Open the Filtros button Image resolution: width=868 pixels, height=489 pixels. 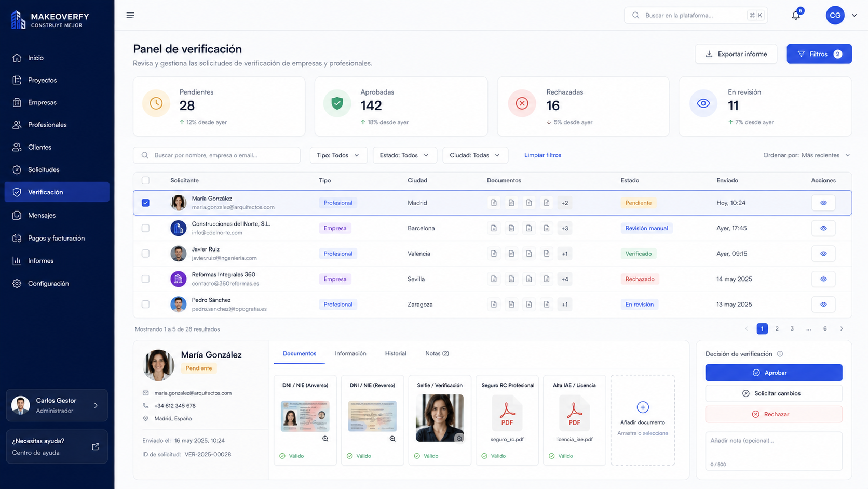click(819, 54)
